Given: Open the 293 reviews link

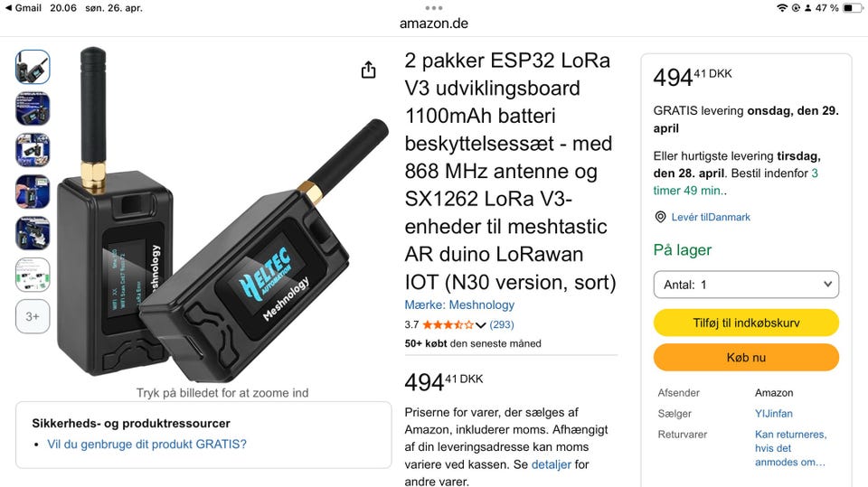Looking at the screenshot, I should (502, 324).
